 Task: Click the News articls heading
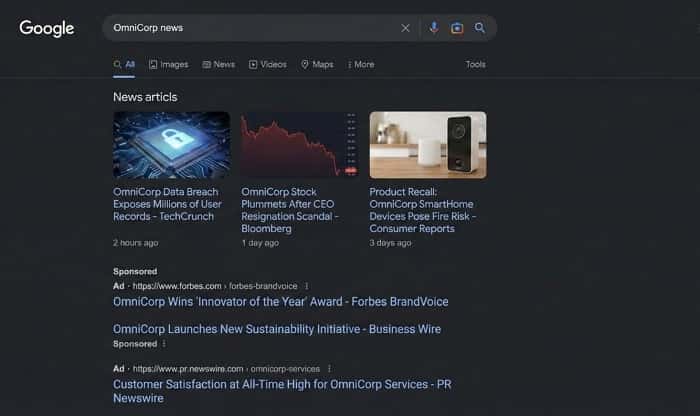pyautogui.click(x=145, y=97)
